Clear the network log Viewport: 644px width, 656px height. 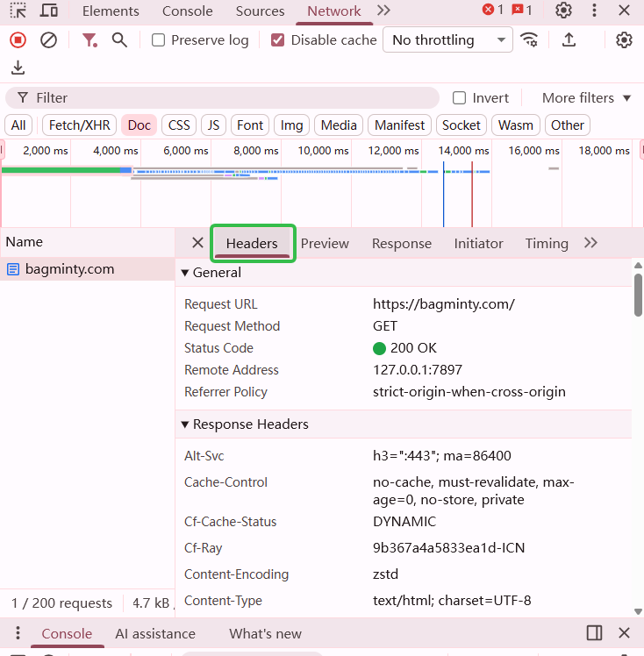pos(49,40)
